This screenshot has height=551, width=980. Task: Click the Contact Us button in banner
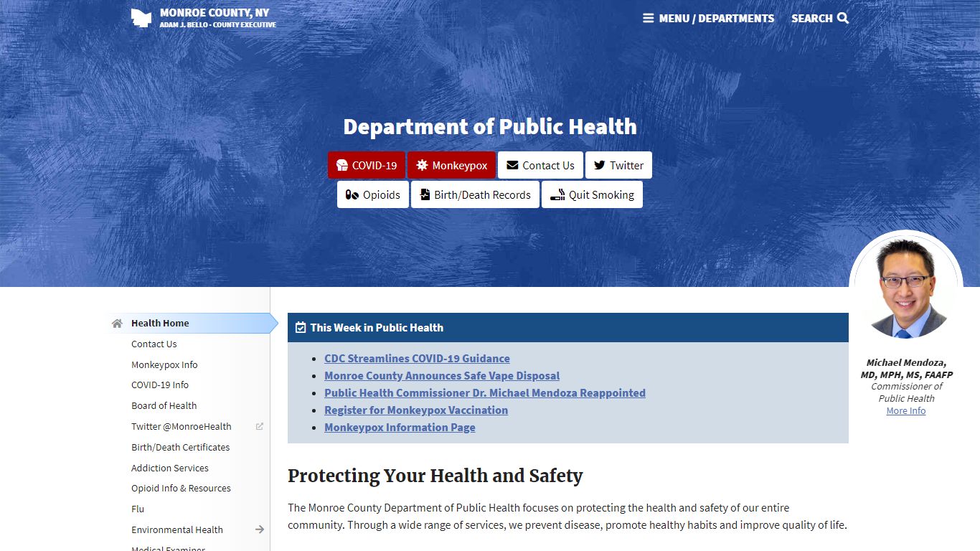[540, 165]
